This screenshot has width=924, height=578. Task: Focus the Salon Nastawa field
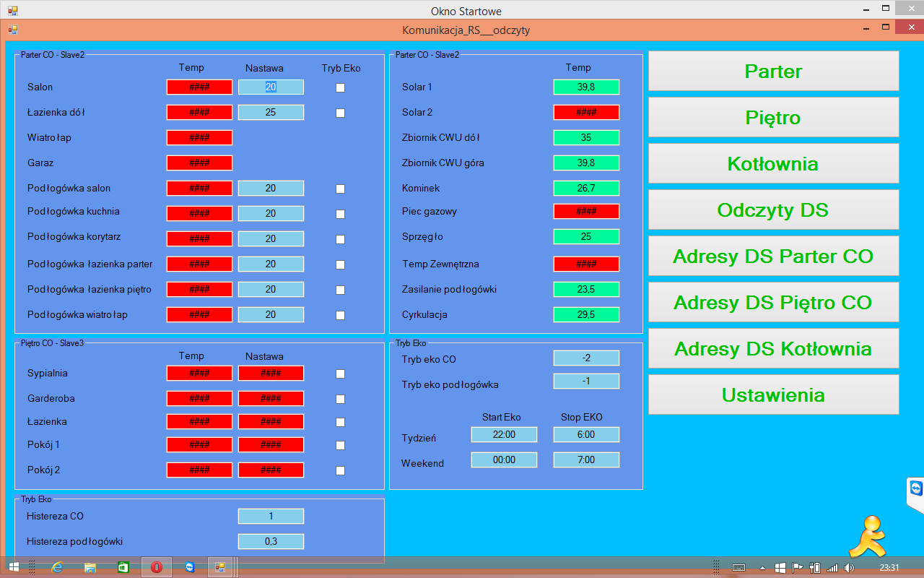point(271,87)
